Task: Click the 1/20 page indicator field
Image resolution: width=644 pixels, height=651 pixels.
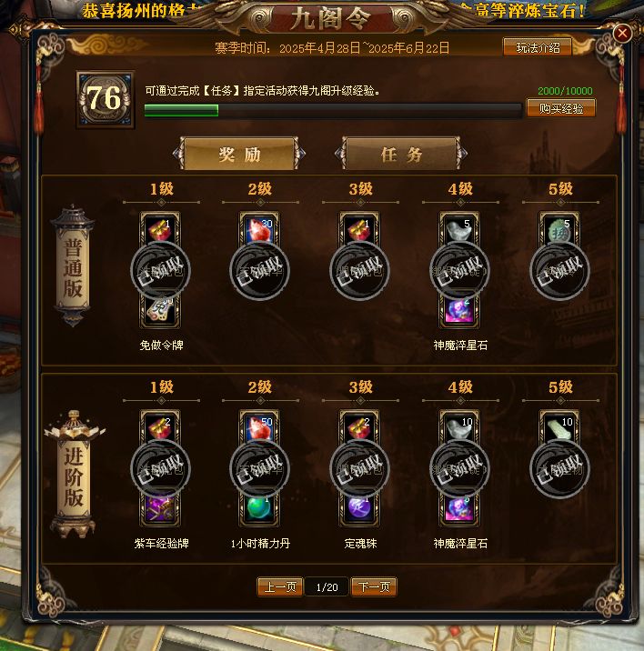Action: click(x=327, y=587)
